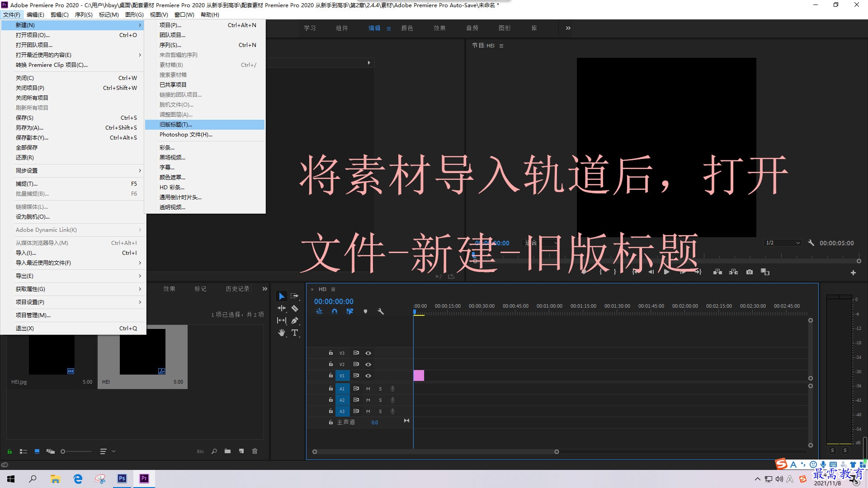Select the pink clip on track V1
Image resolution: width=868 pixels, height=488 pixels.
[419, 375]
